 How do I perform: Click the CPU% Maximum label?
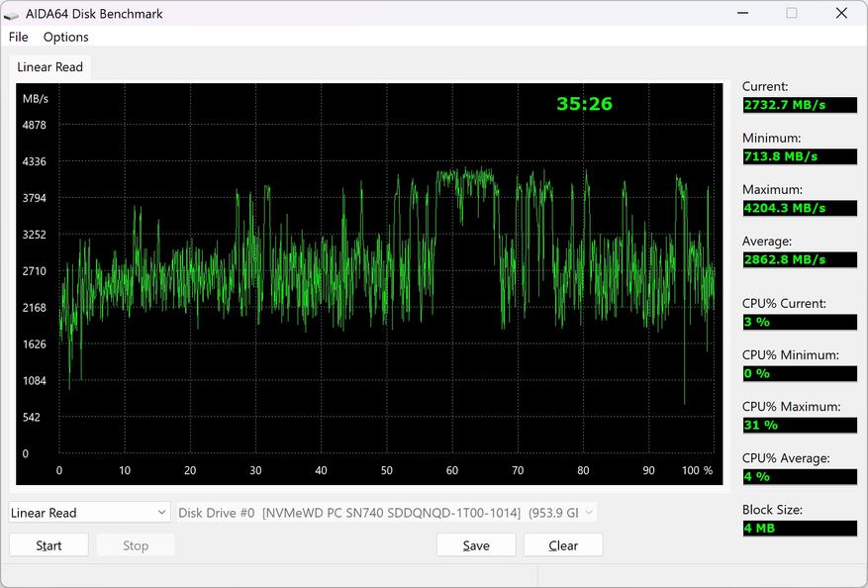tap(791, 407)
